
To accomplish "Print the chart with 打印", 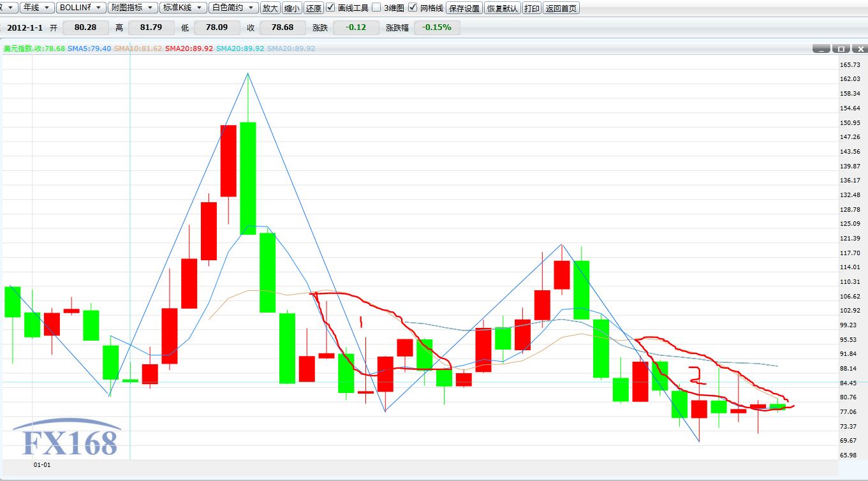I will click(532, 8).
